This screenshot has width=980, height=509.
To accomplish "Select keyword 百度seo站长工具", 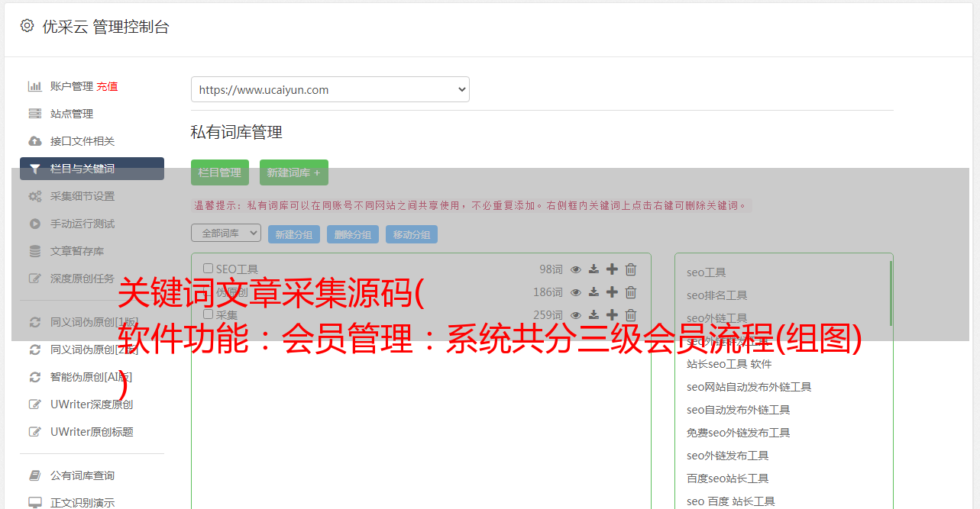I will point(728,478).
